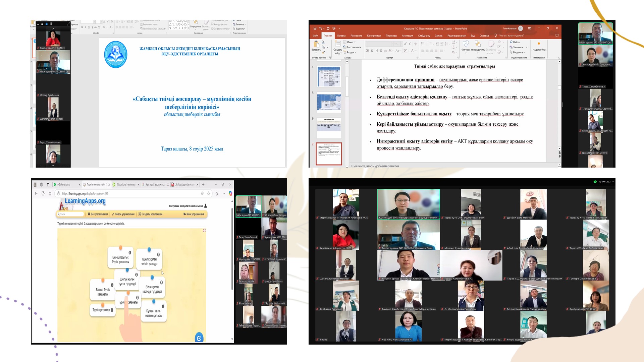
Task: Switch to the Вставка ribbon tab
Action: coord(341,36)
